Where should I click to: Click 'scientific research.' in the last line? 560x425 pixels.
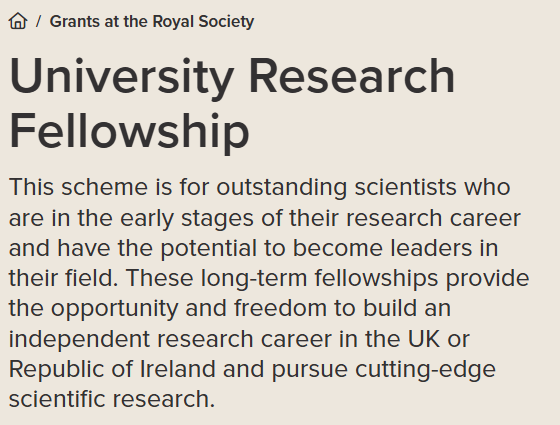click(112, 399)
